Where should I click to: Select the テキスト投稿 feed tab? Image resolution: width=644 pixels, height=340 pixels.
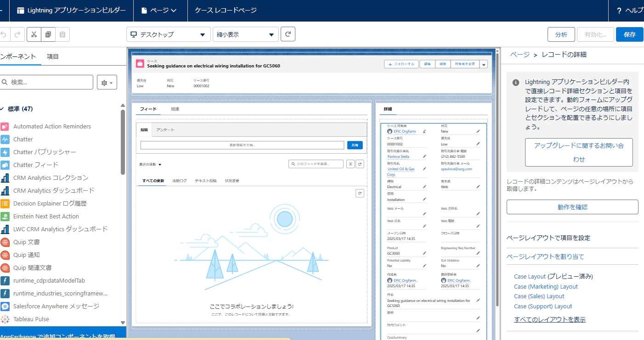(x=205, y=181)
